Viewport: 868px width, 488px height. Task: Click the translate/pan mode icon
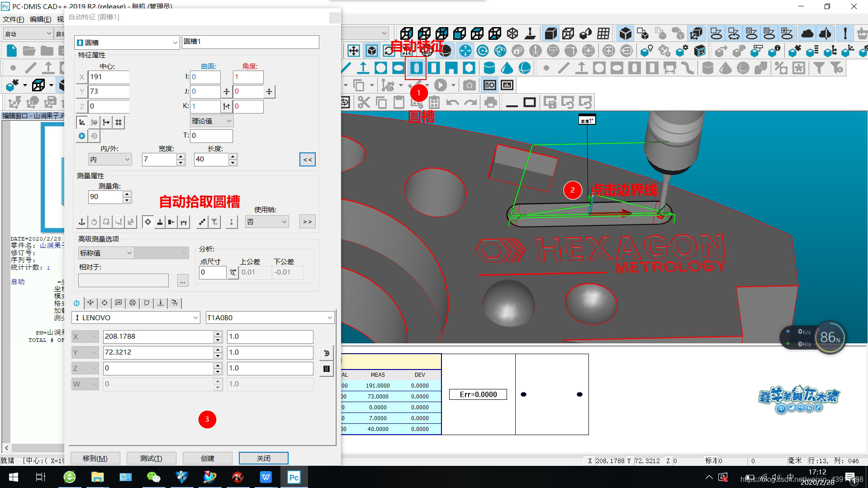click(465, 51)
